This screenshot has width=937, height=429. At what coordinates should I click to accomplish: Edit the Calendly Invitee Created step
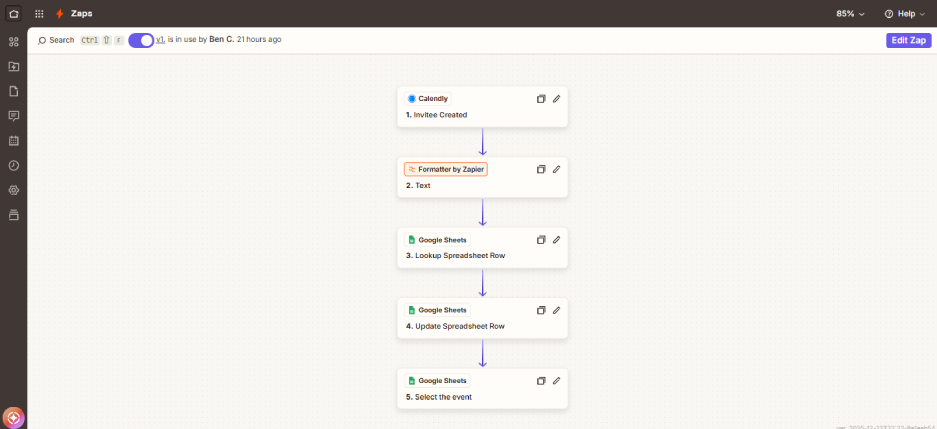coord(557,99)
